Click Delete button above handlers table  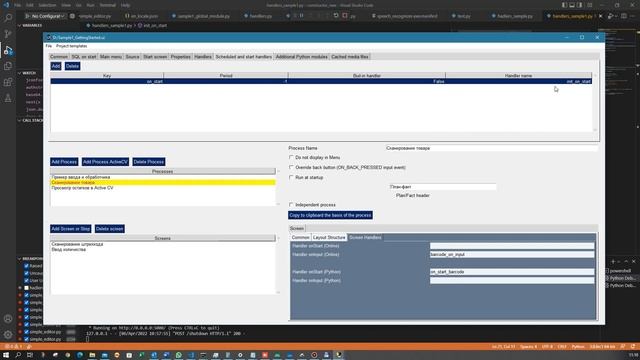point(72,66)
